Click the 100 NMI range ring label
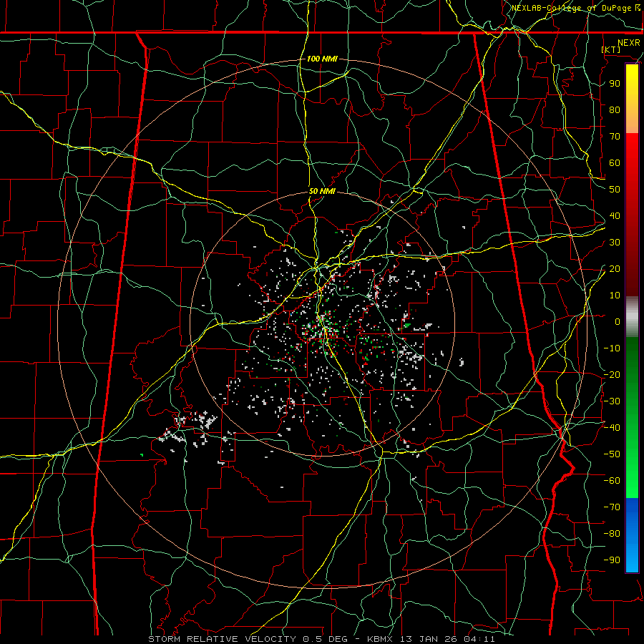The height and width of the screenshot is (644, 644). click(x=322, y=59)
